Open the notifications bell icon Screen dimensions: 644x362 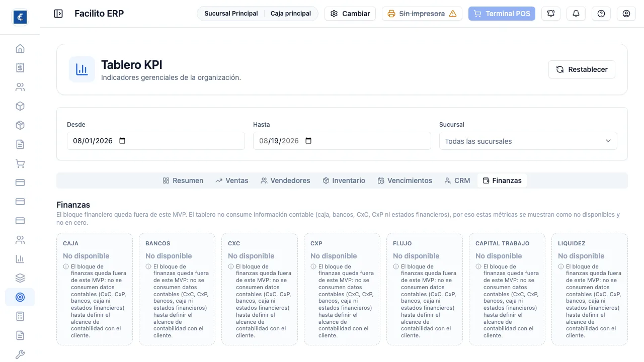point(576,14)
